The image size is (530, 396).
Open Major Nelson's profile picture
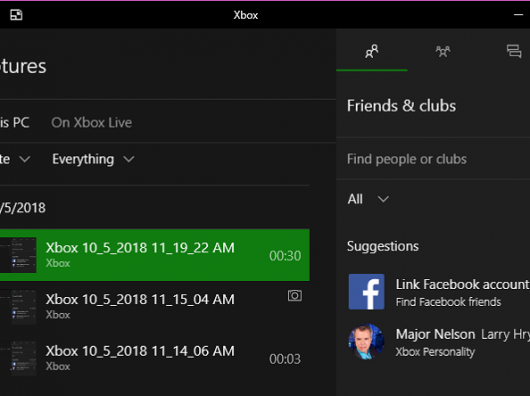click(x=366, y=342)
